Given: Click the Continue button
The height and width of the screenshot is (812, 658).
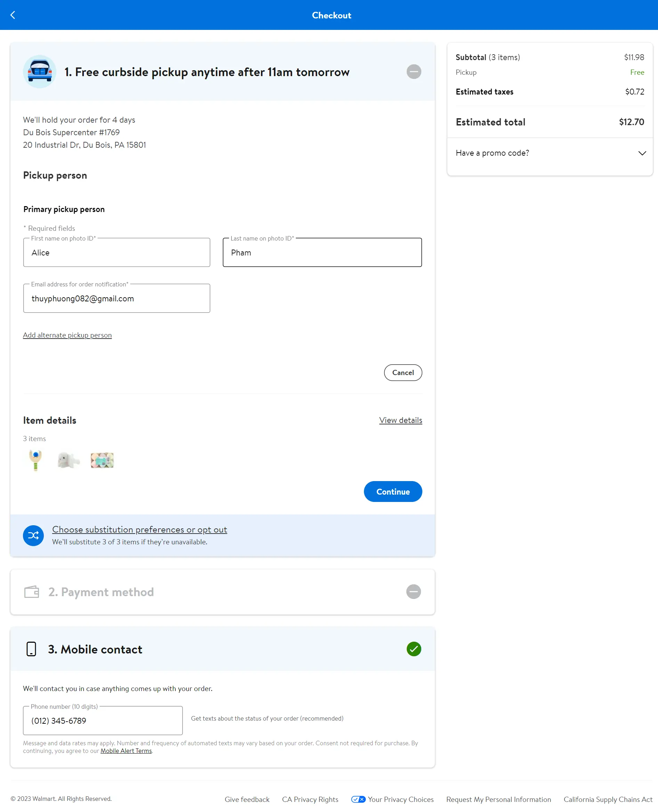Looking at the screenshot, I should (x=393, y=492).
